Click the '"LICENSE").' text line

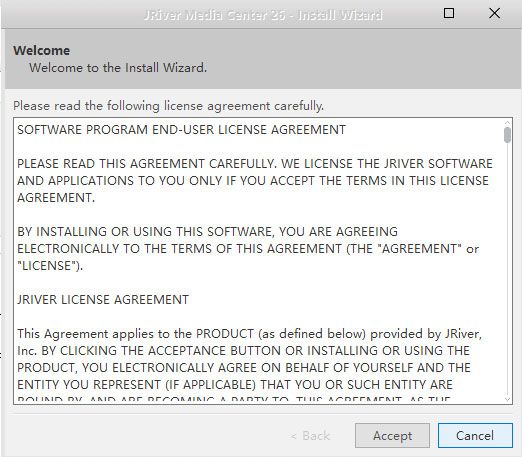point(50,266)
